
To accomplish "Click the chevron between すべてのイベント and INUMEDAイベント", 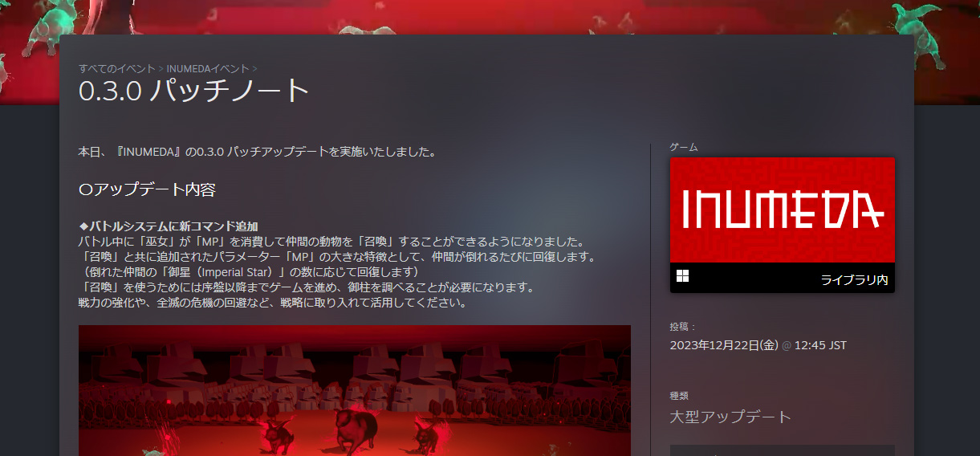I will (161, 69).
